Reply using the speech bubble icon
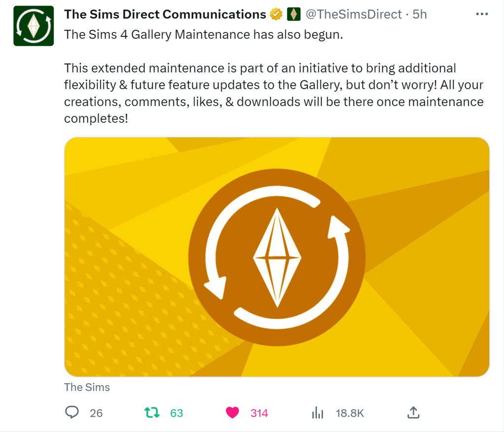The width and height of the screenshot is (504, 432). click(x=72, y=412)
